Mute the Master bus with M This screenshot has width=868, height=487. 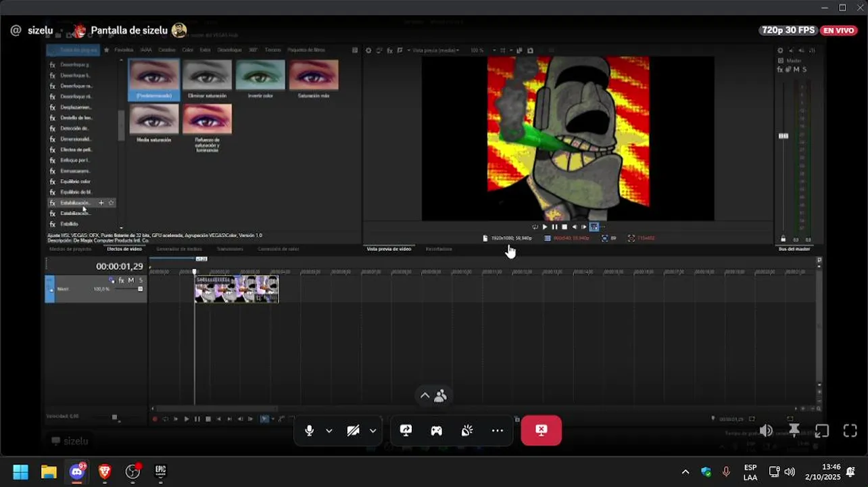tap(796, 70)
